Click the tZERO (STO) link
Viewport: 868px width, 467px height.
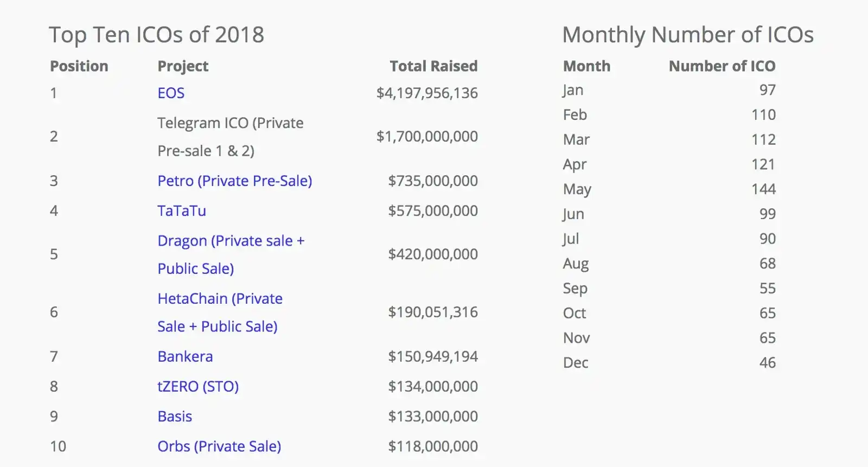coord(198,387)
